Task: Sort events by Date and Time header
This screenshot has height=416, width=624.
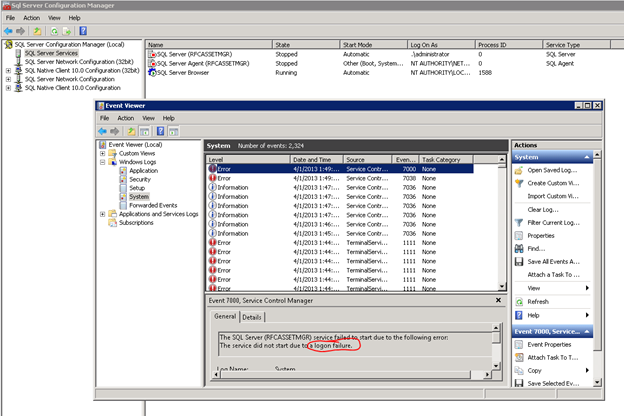Action: pyautogui.click(x=316, y=160)
